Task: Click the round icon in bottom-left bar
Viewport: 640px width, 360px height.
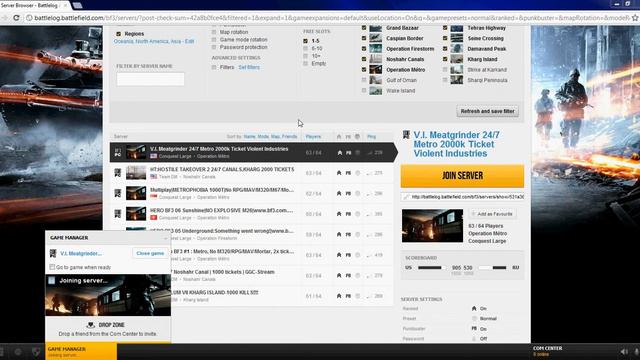Action: pyautogui.click(x=18, y=351)
